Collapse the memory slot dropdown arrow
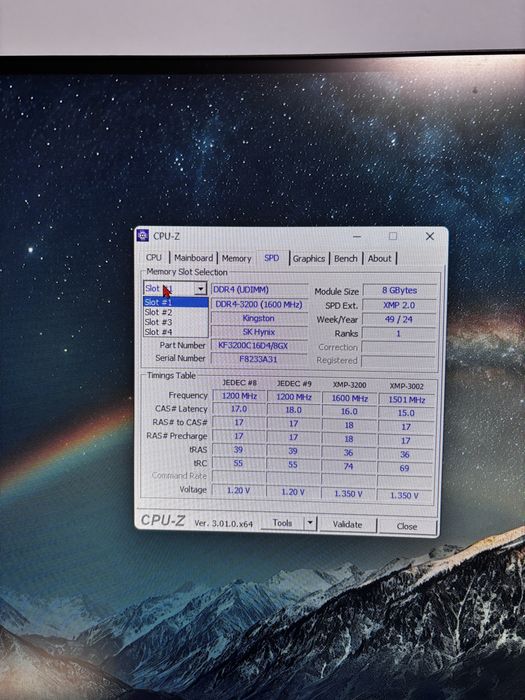The image size is (525, 700). [x=201, y=289]
